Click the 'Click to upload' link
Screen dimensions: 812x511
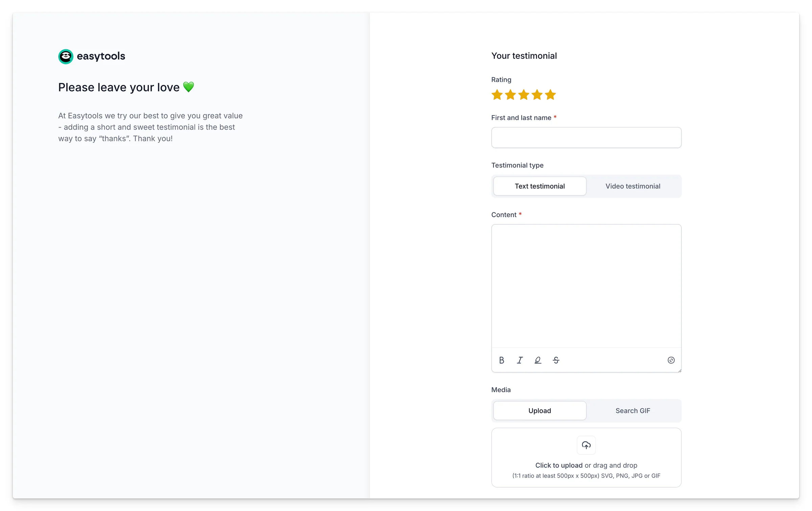pyautogui.click(x=559, y=465)
